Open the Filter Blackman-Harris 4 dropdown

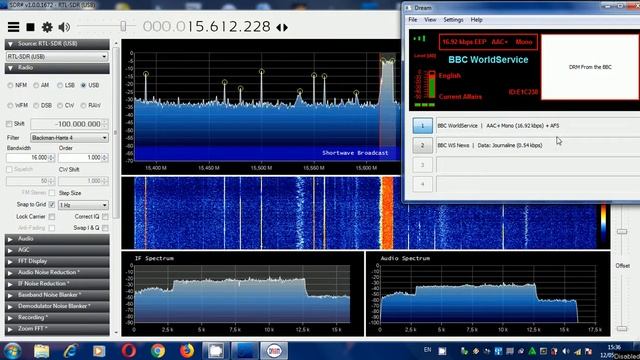69,138
